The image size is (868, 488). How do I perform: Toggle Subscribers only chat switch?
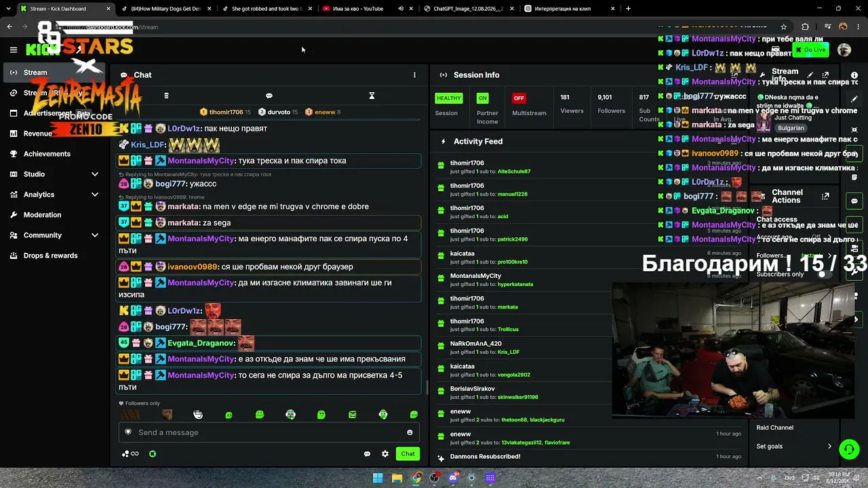[x=825, y=274]
